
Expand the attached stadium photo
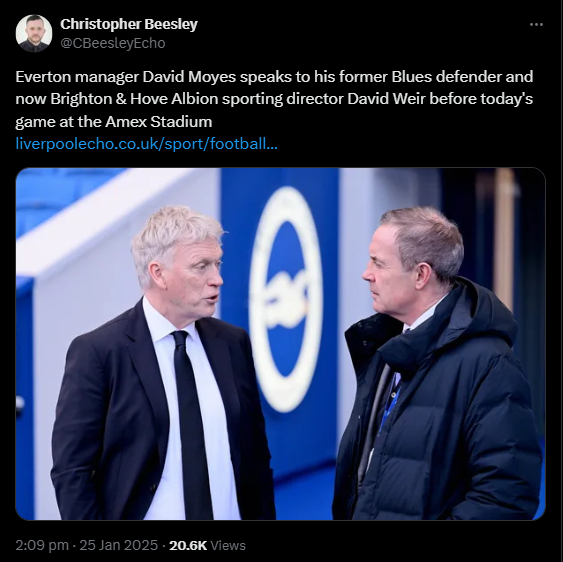tap(280, 344)
